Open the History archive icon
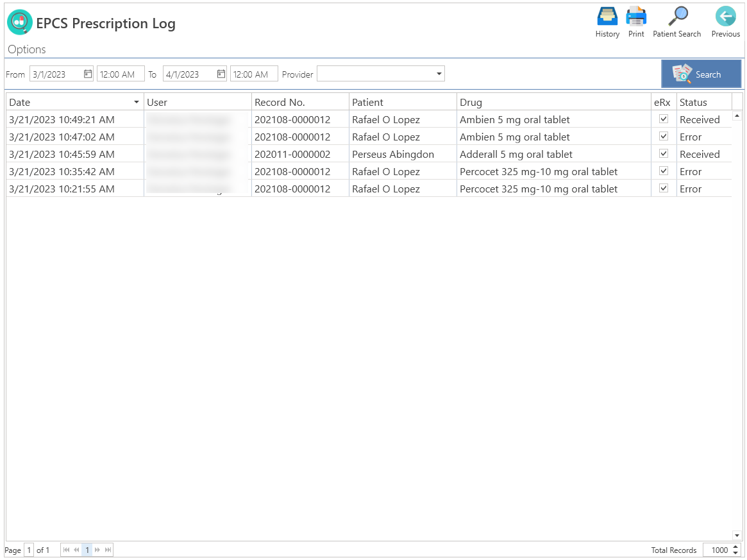The width and height of the screenshot is (747, 560). click(x=607, y=17)
